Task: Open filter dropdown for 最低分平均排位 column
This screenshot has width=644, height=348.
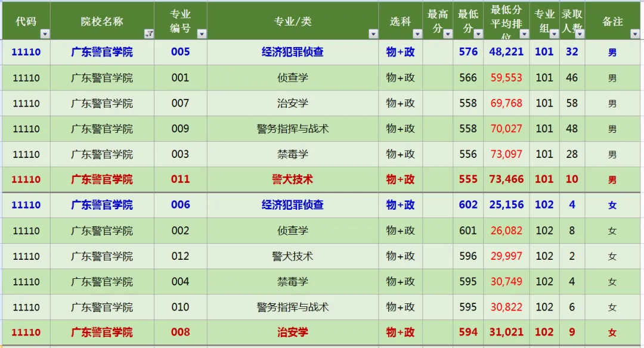Action: point(524,34)
